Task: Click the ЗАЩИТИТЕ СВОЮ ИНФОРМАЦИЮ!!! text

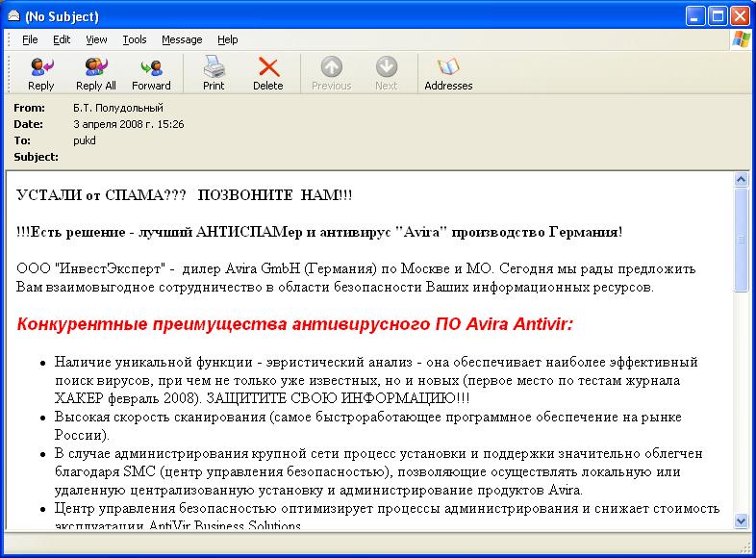Action: click(x=338, y=398)
